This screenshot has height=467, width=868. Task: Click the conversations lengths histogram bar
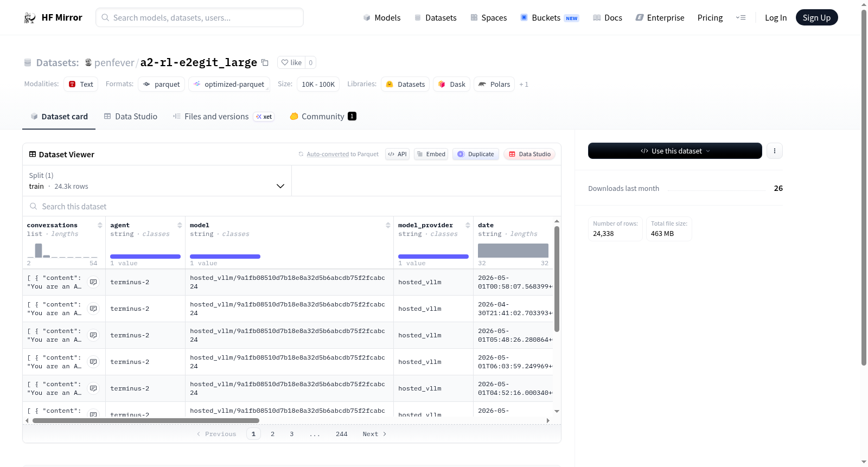pyautogui.click(x=39, y=251)
